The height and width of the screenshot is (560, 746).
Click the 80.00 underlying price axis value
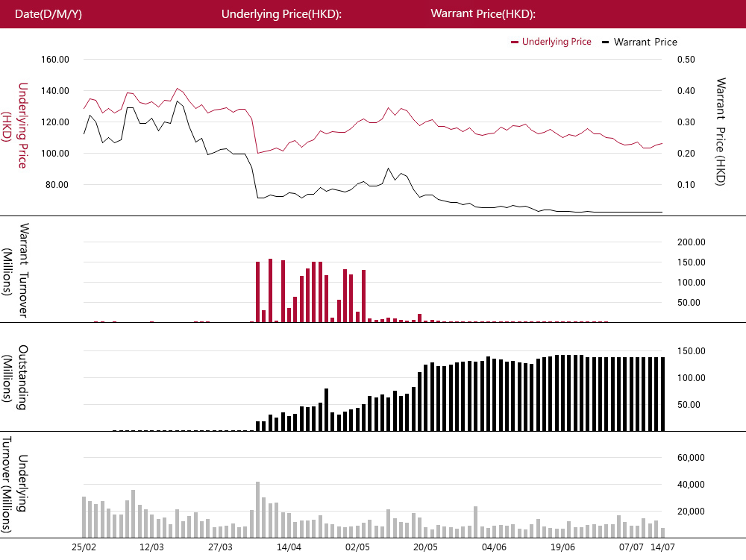click(x=57, y=185)
